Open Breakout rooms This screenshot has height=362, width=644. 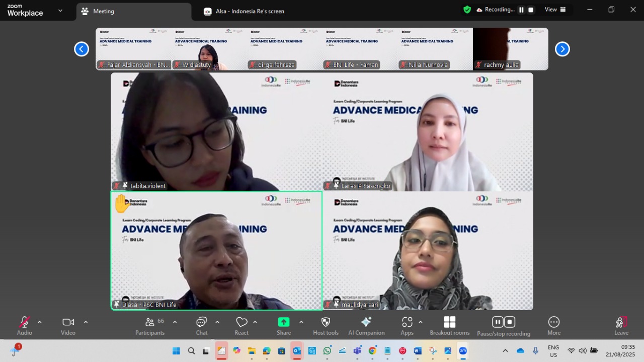point(449,326)
